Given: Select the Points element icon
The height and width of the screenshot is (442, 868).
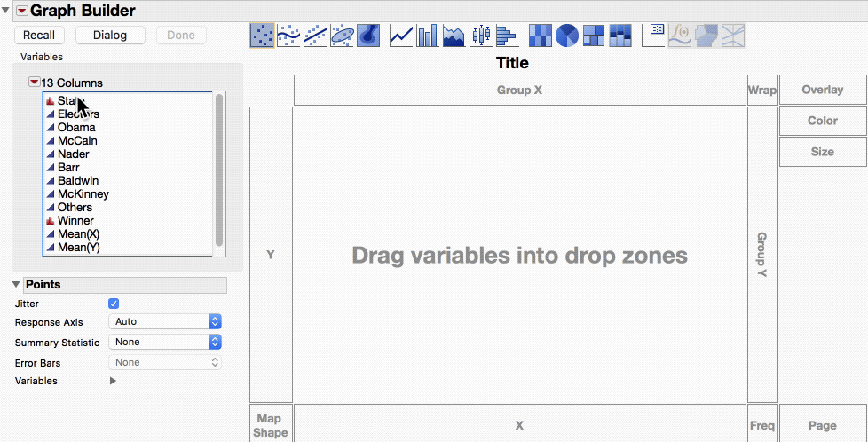Looking at the screenshot, I should [262, 36].
